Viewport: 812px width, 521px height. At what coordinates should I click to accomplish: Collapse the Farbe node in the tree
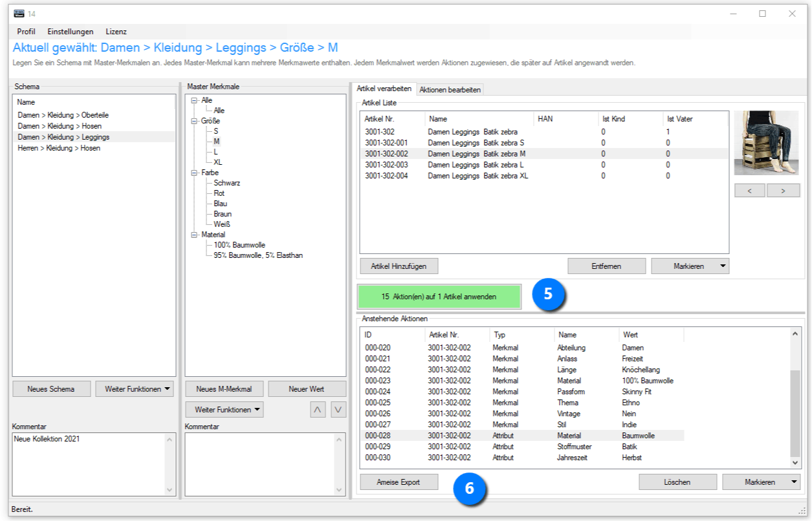(195, 173)
